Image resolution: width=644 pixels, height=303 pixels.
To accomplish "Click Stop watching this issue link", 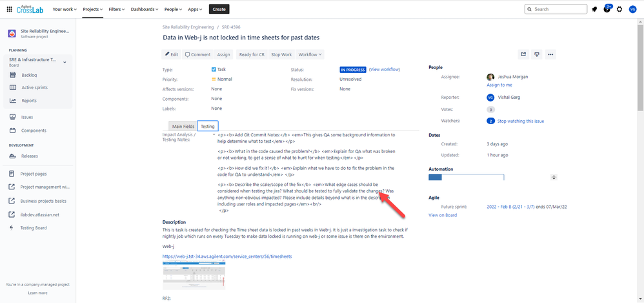I will point(521,121).
